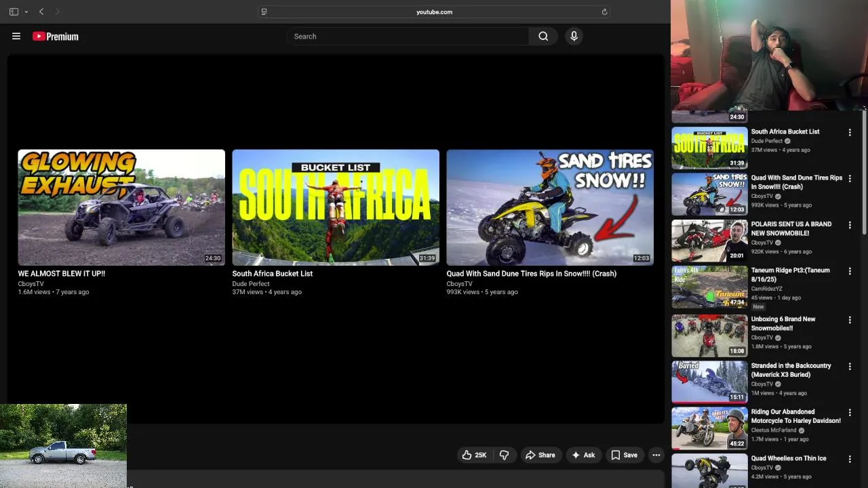This screenshot has width=868, height=488.
Task: Open sidebar Unboxing snowmobiles thumbnail
Action: (x=709, y=335)
